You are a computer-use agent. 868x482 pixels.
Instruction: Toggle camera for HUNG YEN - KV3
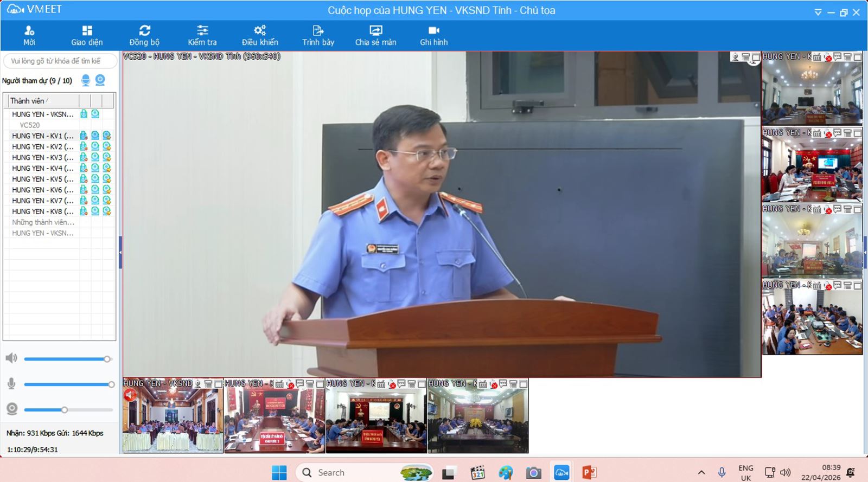[x=95, y=157]
